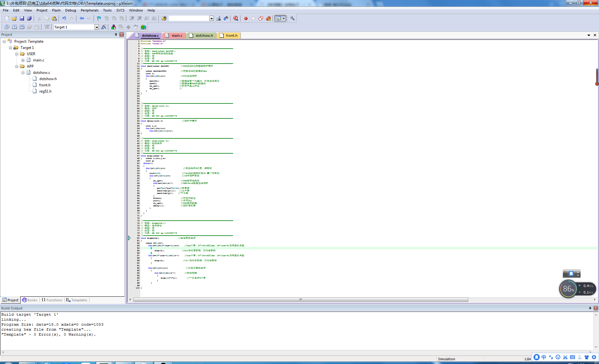The height and width of the screenshot is (364, 599).
Task: Toggle enable/disable breakpoint with the white circle icon
Action: (x=253, y=18)
